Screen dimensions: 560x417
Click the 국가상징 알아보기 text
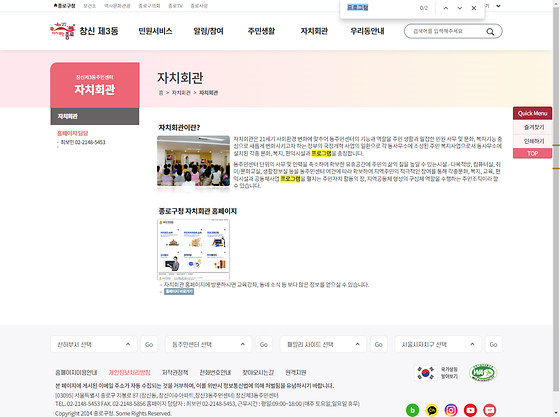pyautogui.click(x=449, y=373)
